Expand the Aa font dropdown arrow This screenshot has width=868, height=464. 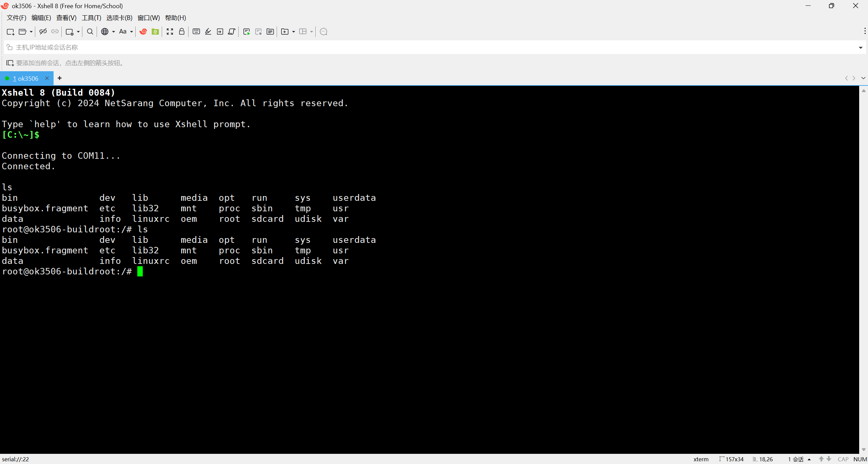pos(132,32)
